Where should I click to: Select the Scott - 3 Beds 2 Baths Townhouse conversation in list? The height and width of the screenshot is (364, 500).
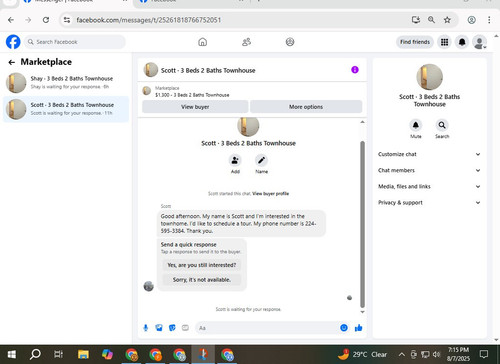click(x=66, y=109)
